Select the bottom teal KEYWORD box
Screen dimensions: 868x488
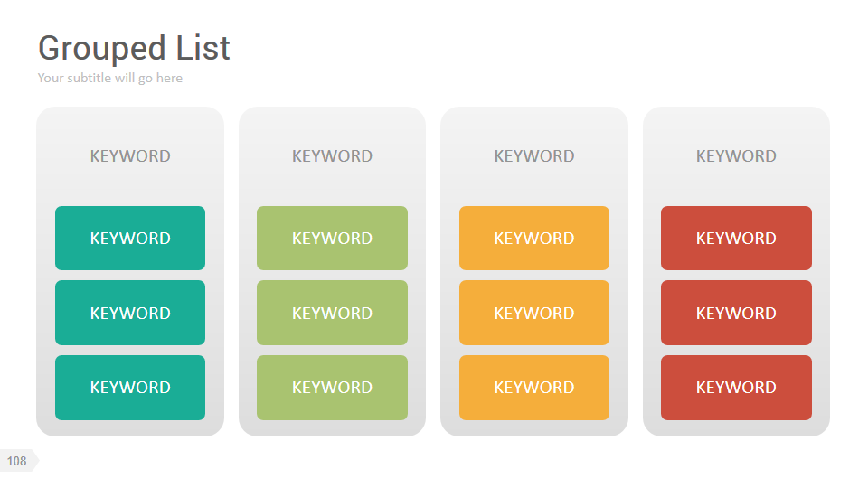tap(130, 388)
